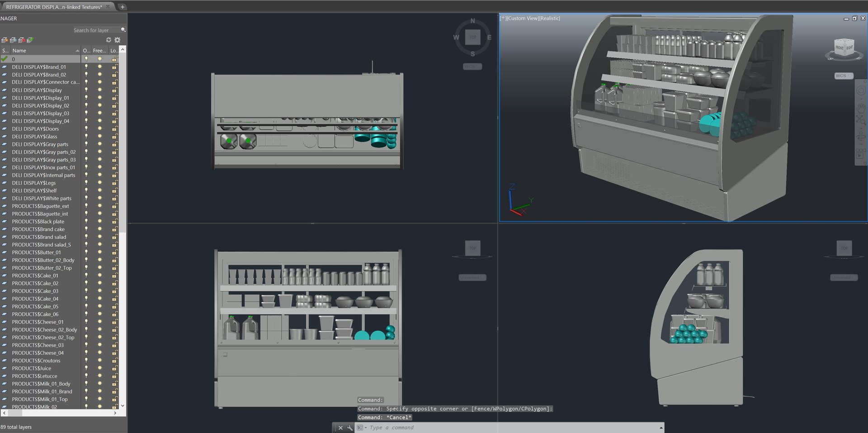The image size is (868, 433).
Task: Click the layer list scroll-down arrow
Action: tap(123, 406)
